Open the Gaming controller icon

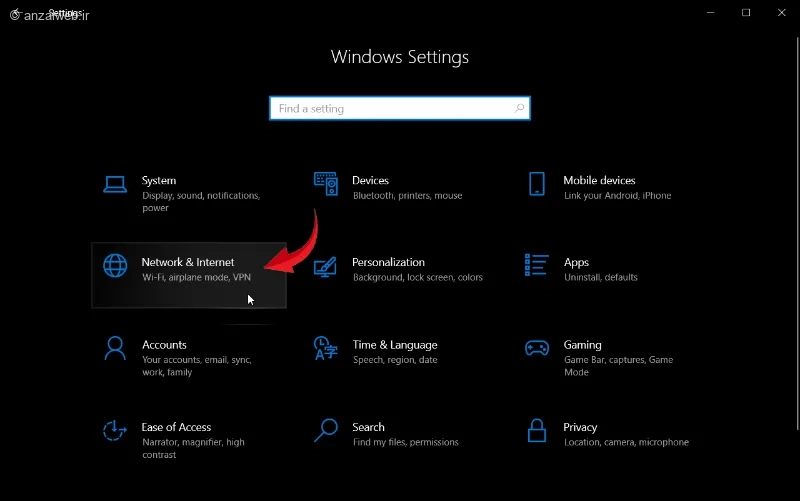[537, 348]
